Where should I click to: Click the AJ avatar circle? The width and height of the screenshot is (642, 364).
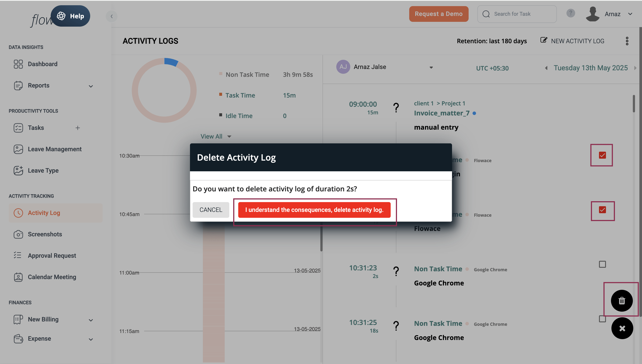343,67
